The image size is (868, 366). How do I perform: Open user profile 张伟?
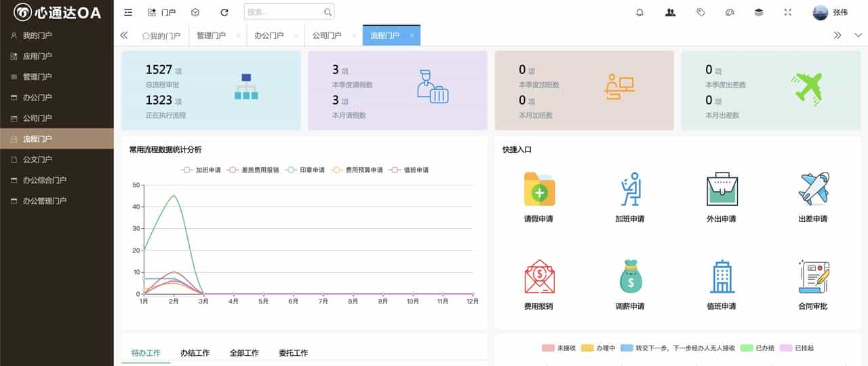tap(830, 12)
